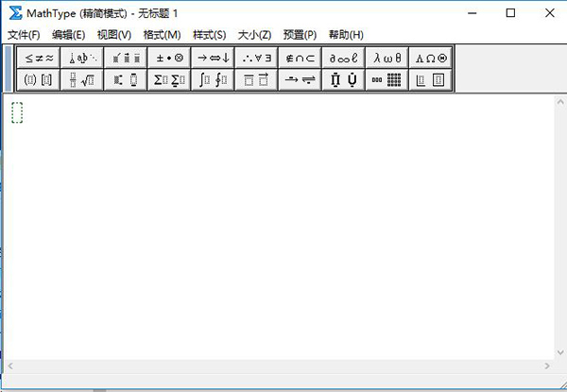Open the uppercase Greek letters palette (Λ Ω Θ)

431,58
